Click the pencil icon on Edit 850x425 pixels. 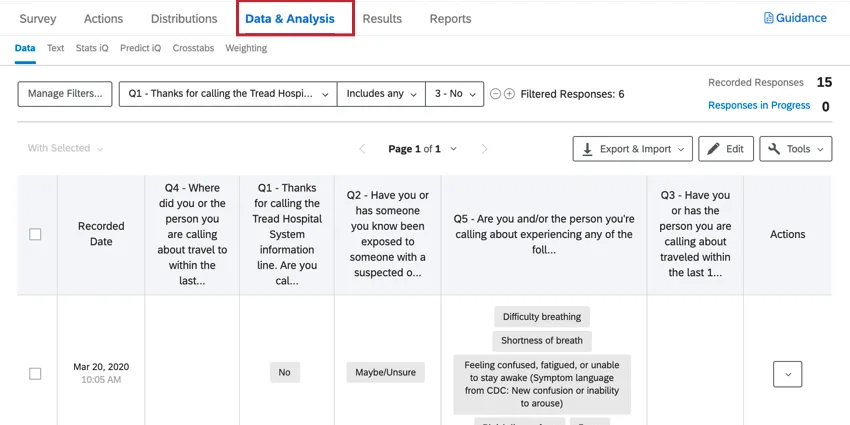click(713, 149)
